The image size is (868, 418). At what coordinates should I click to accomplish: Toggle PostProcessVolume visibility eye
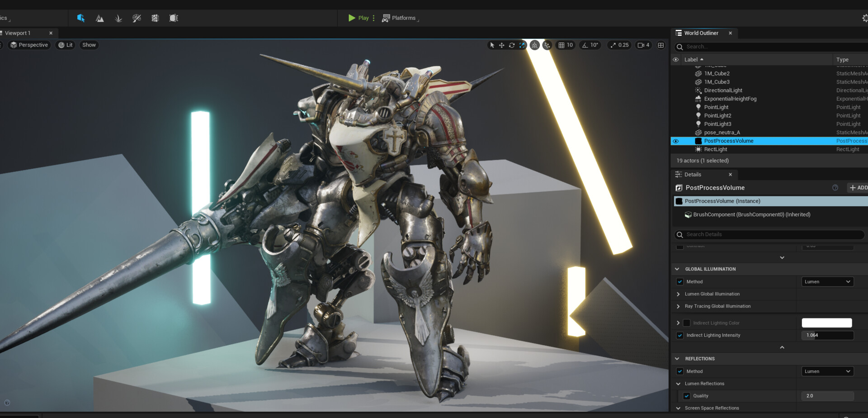point(676,141)
